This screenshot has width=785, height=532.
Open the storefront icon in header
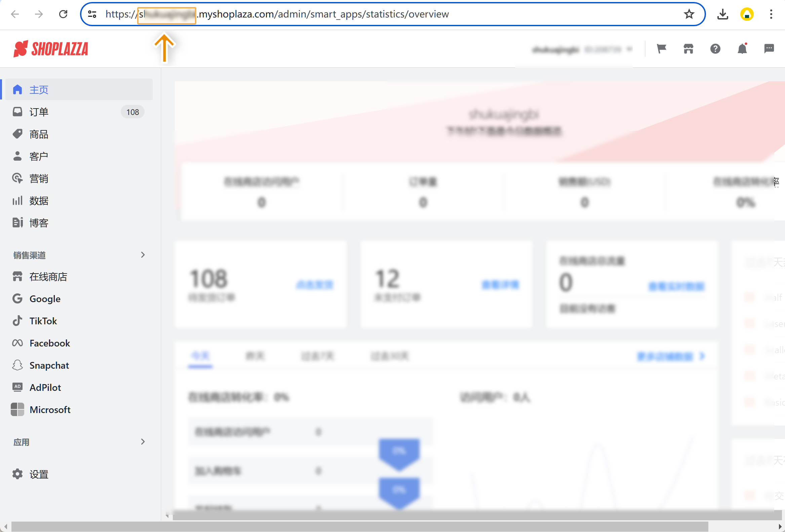pyautogui.click(x=688, y=49)
